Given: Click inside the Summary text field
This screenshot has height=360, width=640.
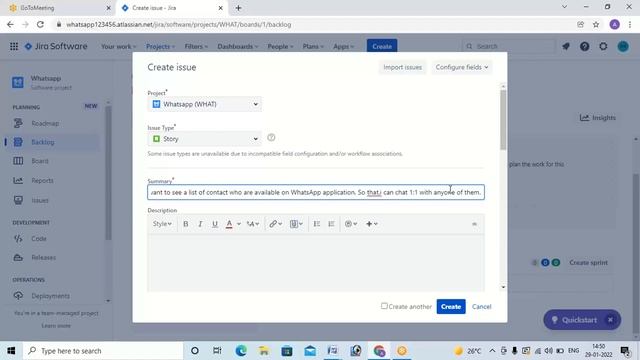Looking at the screenshot, I should pyautogui.click(x=316, y=192).
